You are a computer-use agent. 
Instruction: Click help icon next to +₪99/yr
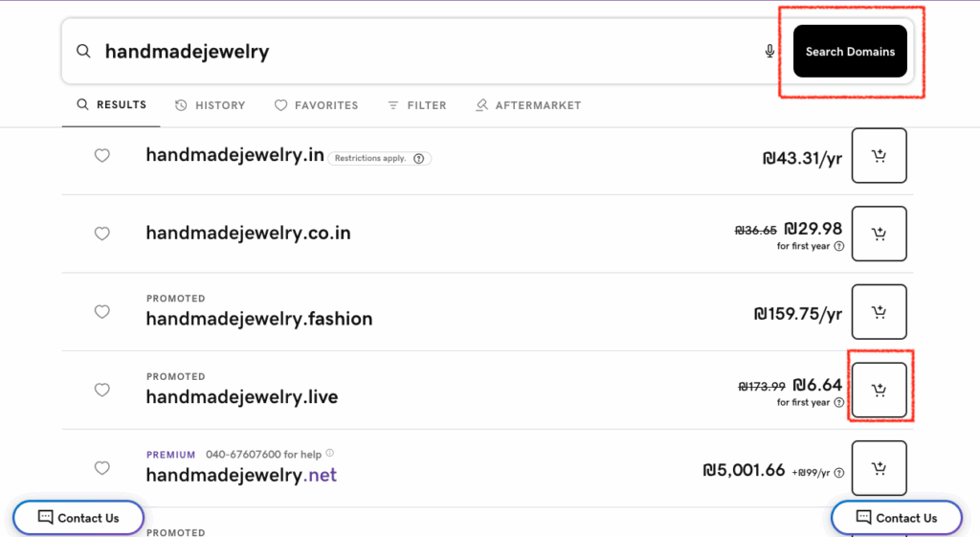coord(839,472)
